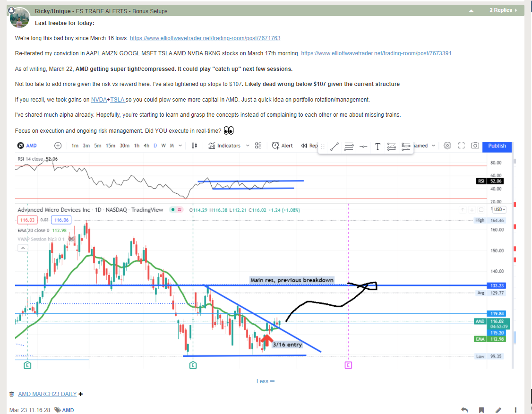Take a chart snapshot with the camera icon
The height and width of the screenshot is (414, 532).
[475, 146]
